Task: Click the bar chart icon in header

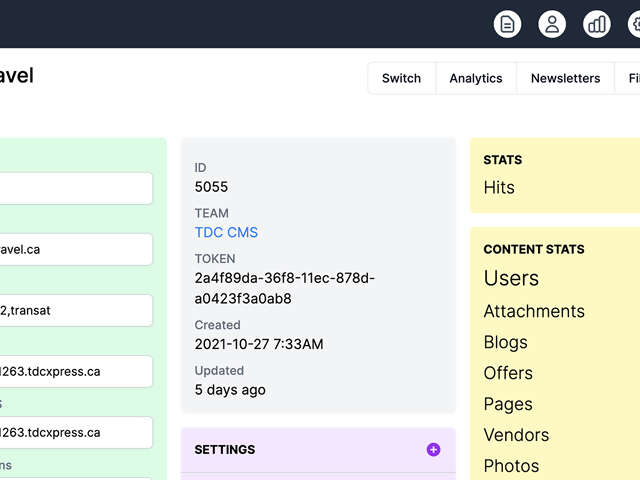Action: pyautogui.click(x=597, y=24)
